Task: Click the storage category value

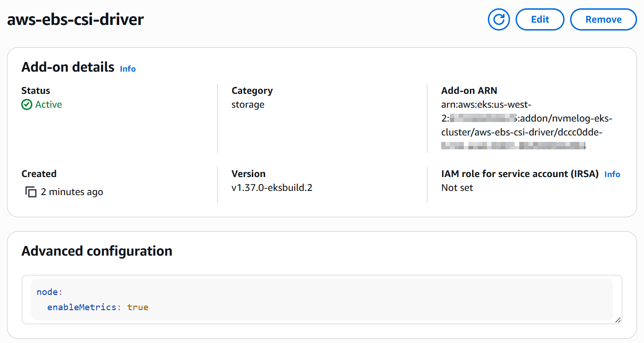Action: 248,104
